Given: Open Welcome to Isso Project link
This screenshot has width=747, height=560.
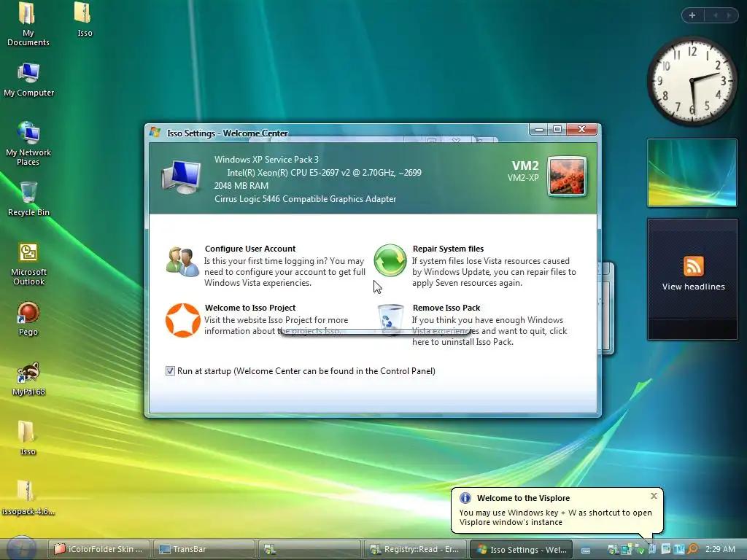Looking at the screenshot, I should point(250,308).
